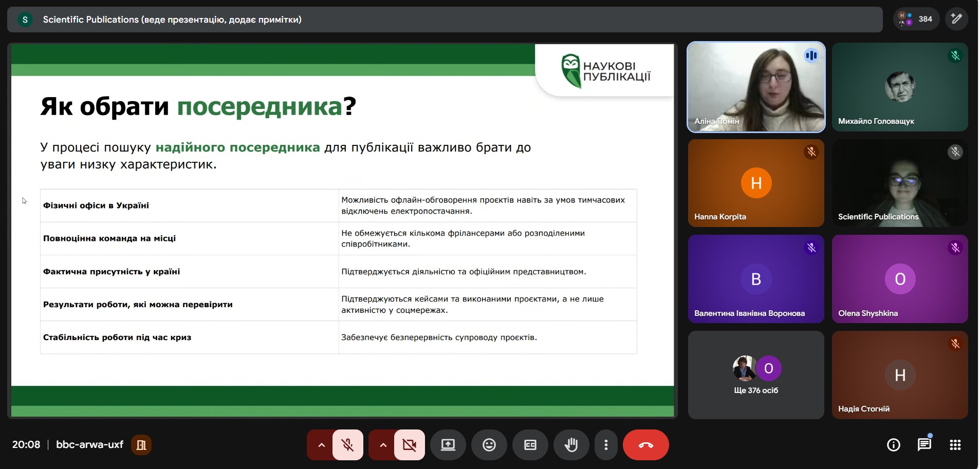The image size is (980, 469).
Task: Expand video settings chevron beside camera
Action: (383, 445)
